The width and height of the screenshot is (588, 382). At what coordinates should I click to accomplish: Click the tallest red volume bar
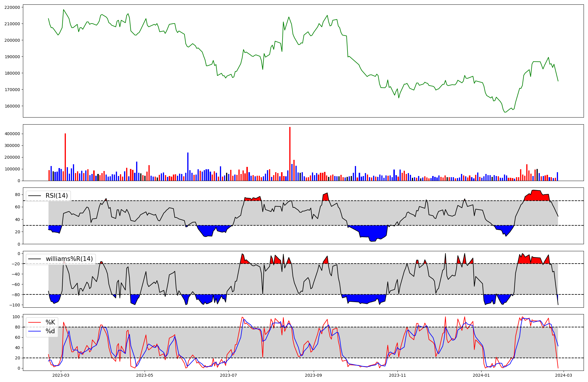coord(290,154)
